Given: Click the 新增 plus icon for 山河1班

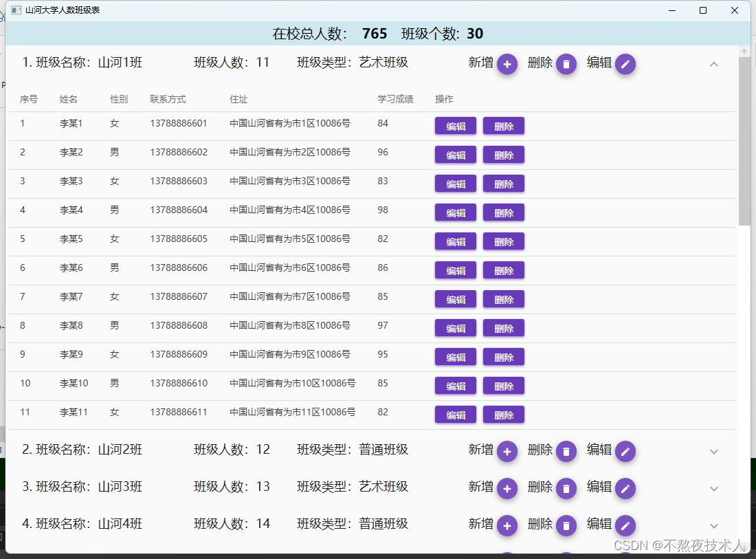Looking at the screenshot, I should click(507, 63).
